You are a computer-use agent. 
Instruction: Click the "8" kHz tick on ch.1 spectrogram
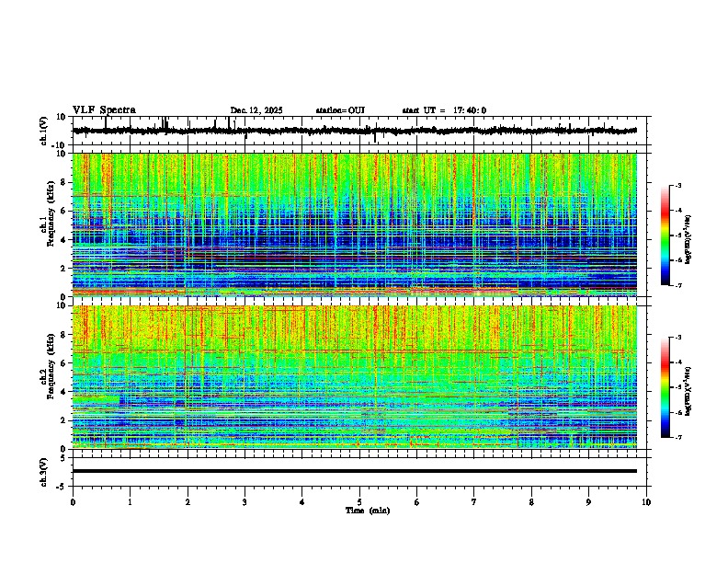(64, 182)
